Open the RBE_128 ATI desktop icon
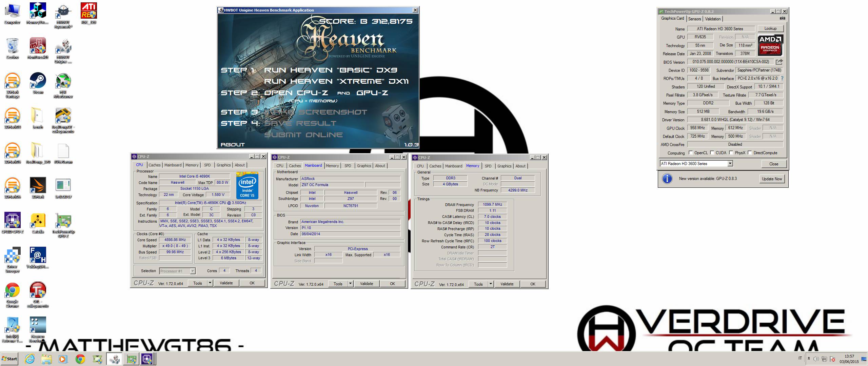This screenshot has height=366, width=868. [88, 14]
